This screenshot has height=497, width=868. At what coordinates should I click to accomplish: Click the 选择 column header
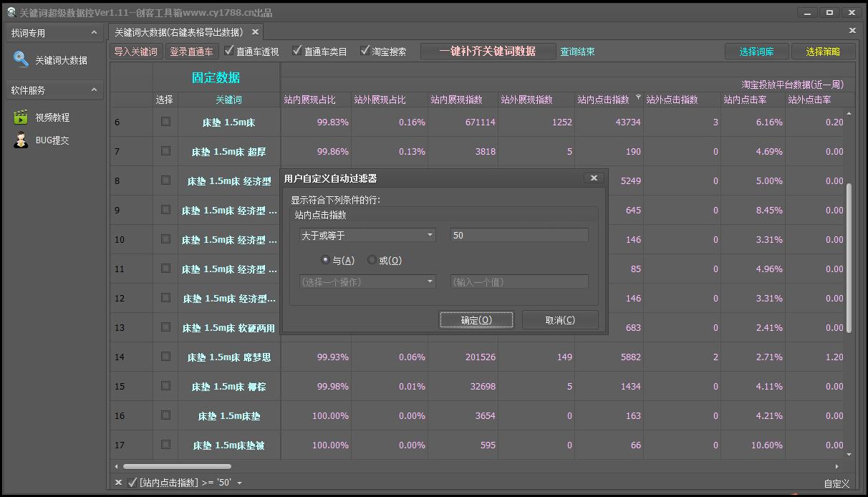click(165, 100)
